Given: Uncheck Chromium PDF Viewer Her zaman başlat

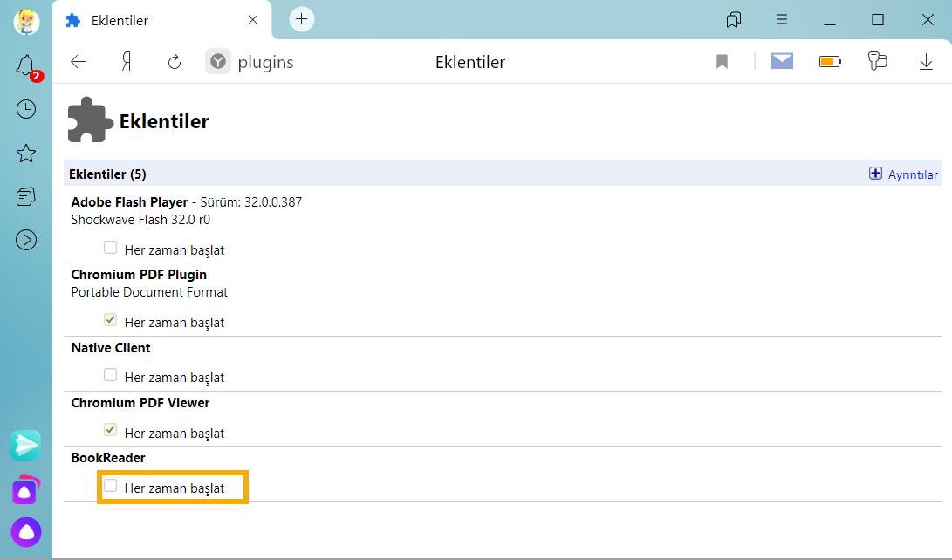Looking at the screenshot, I should pyautogui.click(x=110, y=430).
